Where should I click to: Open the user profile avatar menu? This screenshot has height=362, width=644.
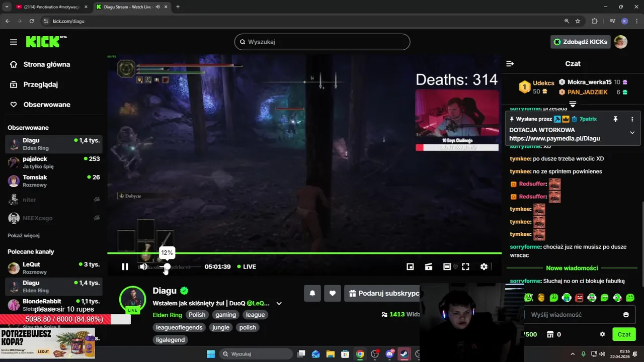click(621, 42)
